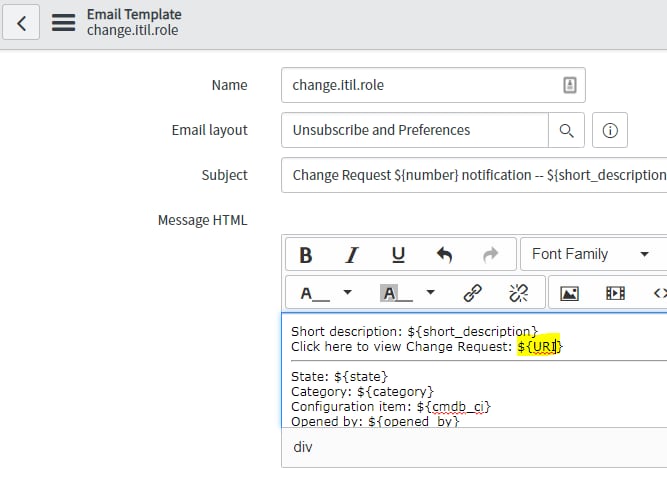Expand the text color dropdown arrow
The image size is (667, 484).
coord(348,293)
